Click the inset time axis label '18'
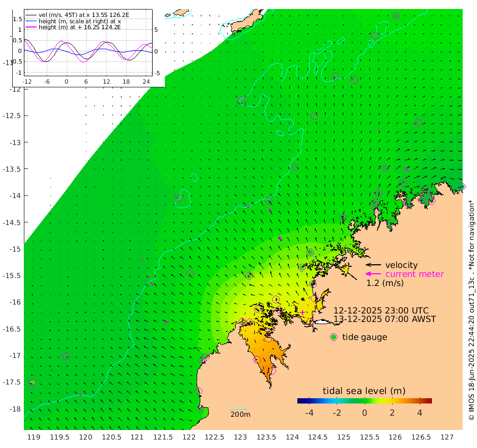This screenshot has height=448, width=477. pyautogui.click(x=126, y=82)
